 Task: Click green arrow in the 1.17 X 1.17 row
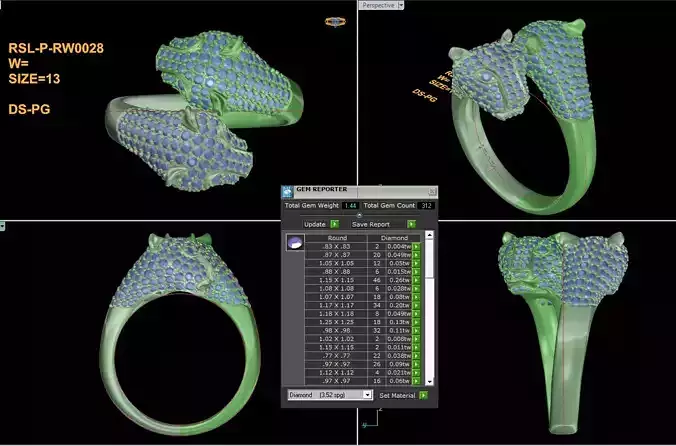416,306
